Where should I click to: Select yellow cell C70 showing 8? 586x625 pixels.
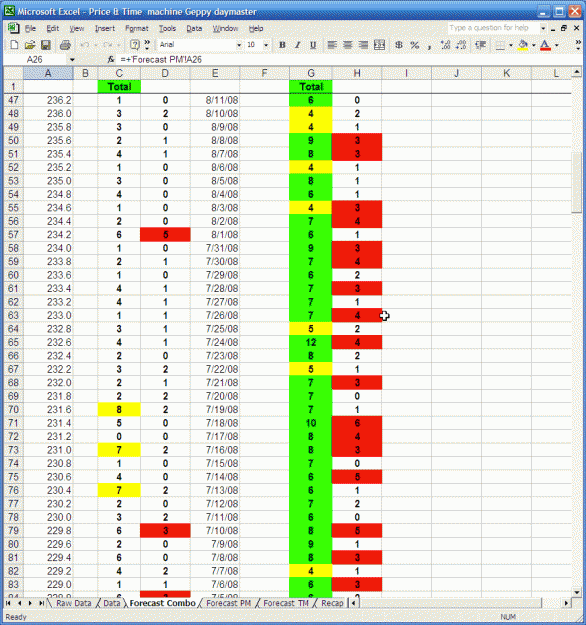point(119,409)
